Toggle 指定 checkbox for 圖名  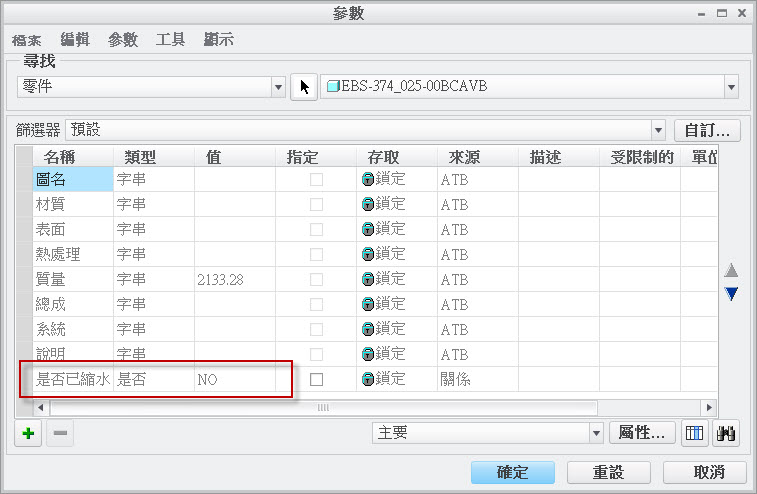tap(316, 180)
